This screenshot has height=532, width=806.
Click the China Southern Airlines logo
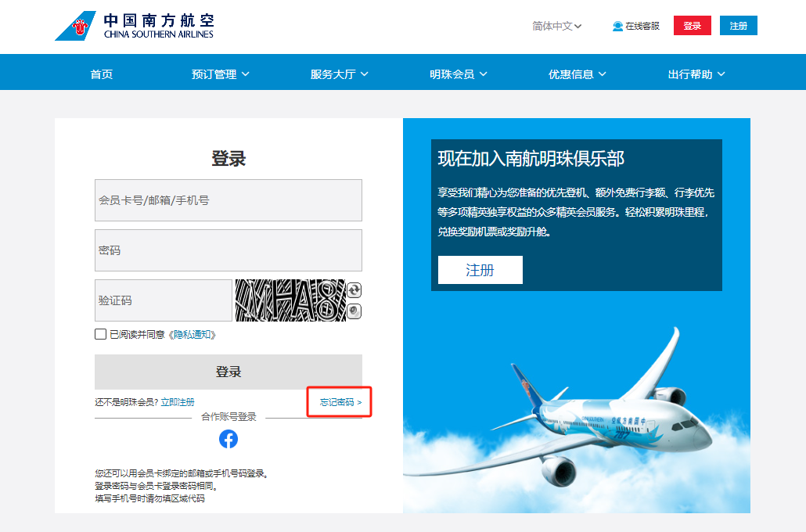[134, 26]
